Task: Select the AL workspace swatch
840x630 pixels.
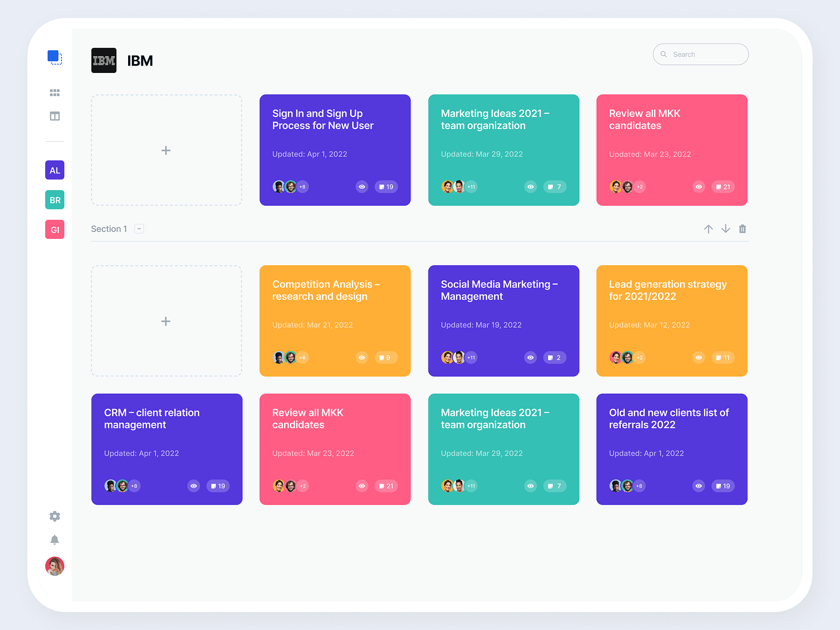Action: tap(55, 170)
